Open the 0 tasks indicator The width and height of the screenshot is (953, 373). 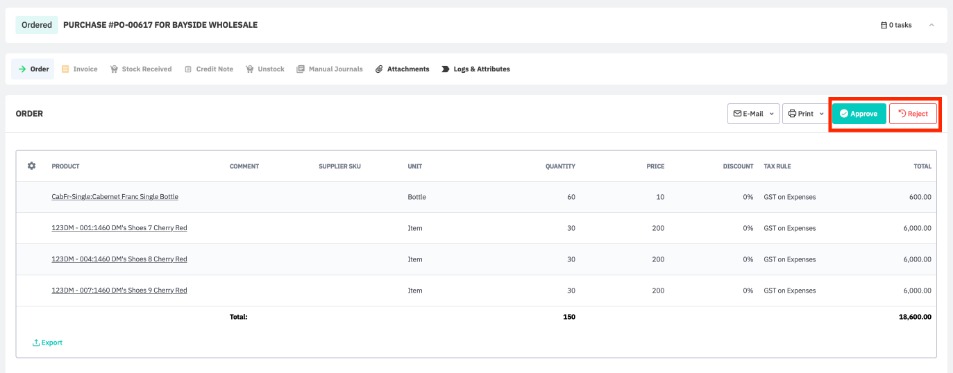tap(896, 26)
